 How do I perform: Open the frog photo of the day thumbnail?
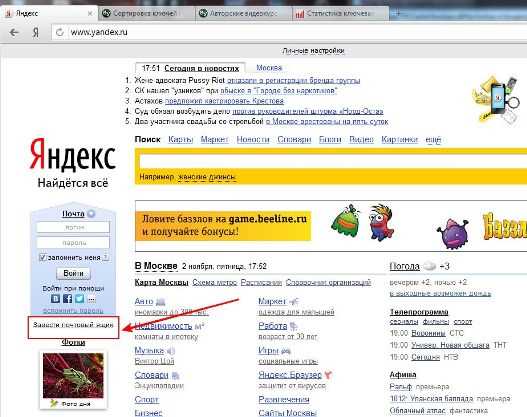tap(73, 375)
